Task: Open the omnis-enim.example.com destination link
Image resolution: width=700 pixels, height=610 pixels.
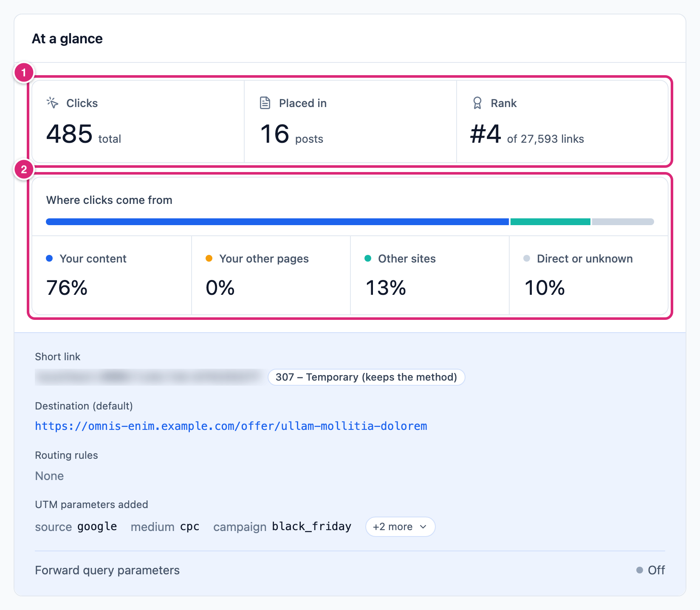Action: [231, 426]
